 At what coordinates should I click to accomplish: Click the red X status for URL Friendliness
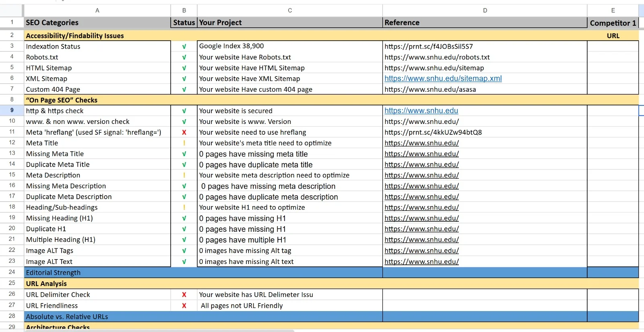184,305
